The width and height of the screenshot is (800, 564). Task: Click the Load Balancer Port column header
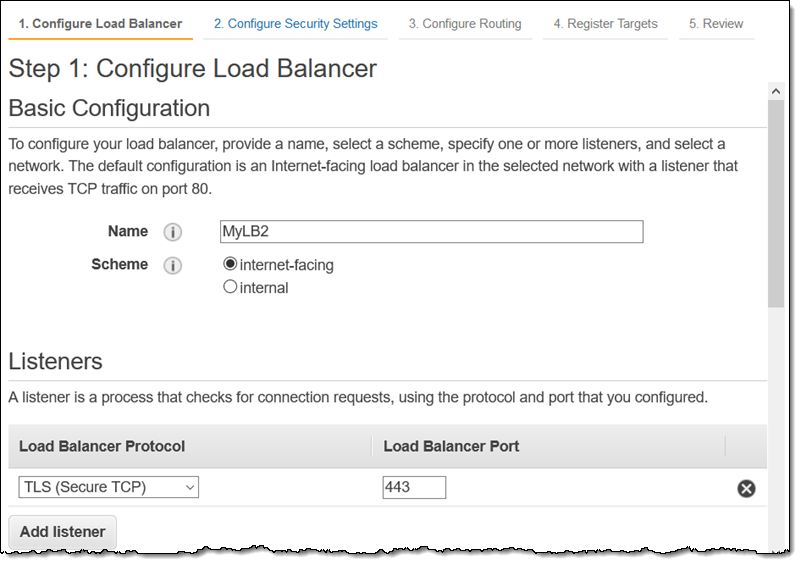[451, 446]
